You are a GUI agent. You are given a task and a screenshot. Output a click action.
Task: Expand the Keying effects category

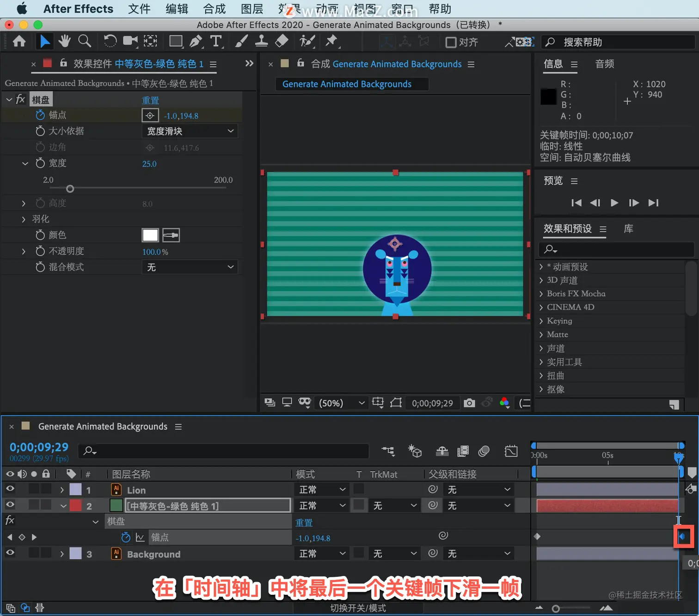[541, 321]
